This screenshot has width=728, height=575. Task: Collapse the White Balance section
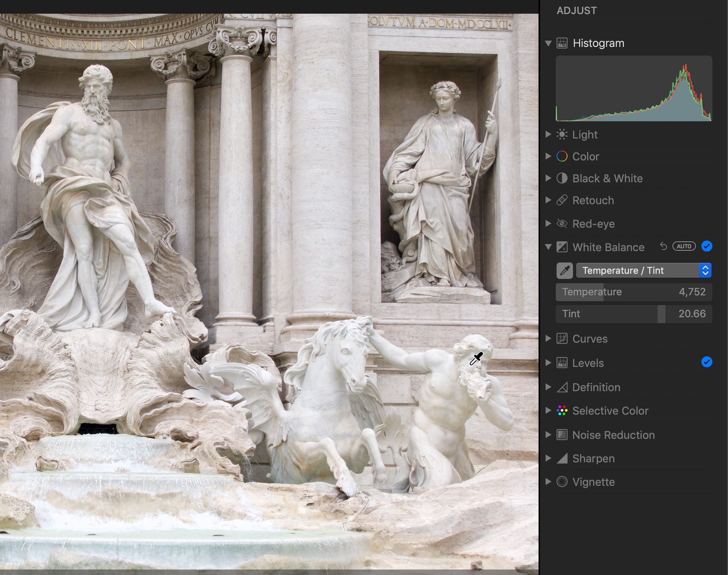point(548,247)
